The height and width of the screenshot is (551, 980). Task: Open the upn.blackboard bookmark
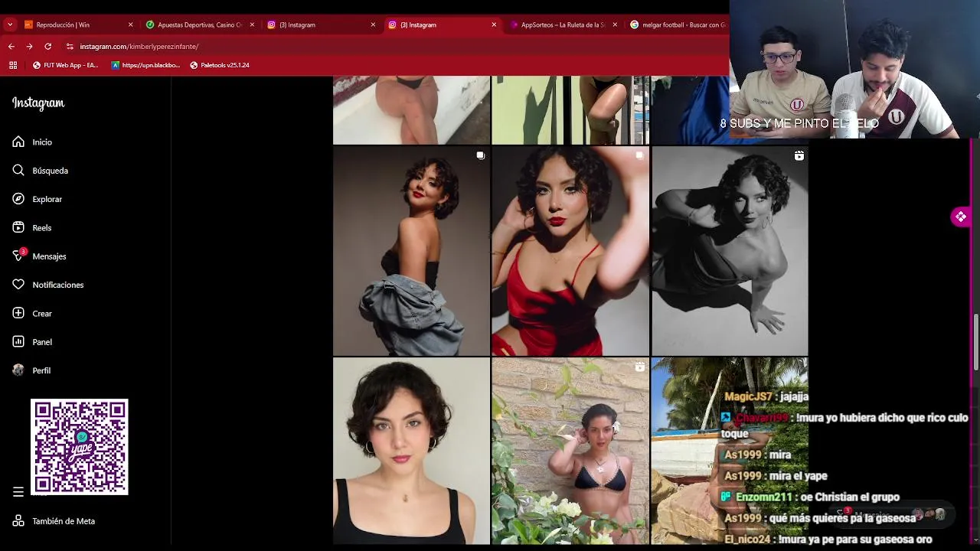[145, 65]
